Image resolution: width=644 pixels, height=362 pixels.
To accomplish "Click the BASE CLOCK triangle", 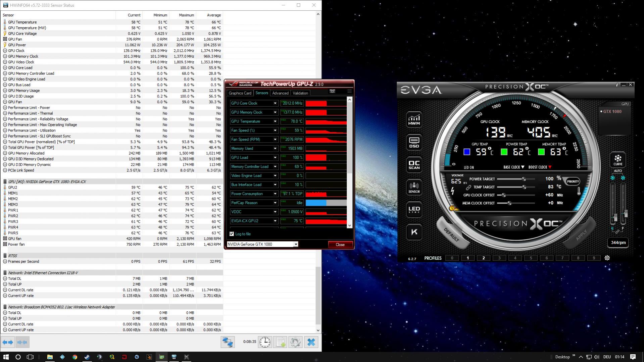I will (x=523, y=167).
